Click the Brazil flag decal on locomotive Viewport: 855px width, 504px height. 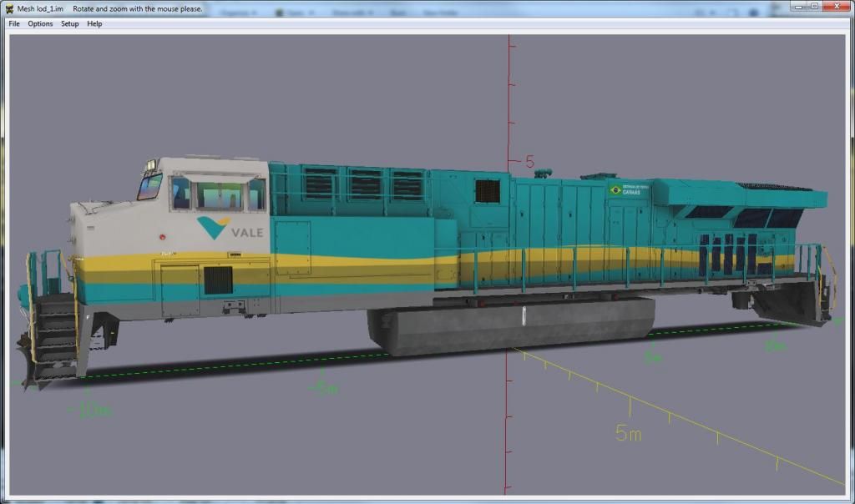[615, 190]
